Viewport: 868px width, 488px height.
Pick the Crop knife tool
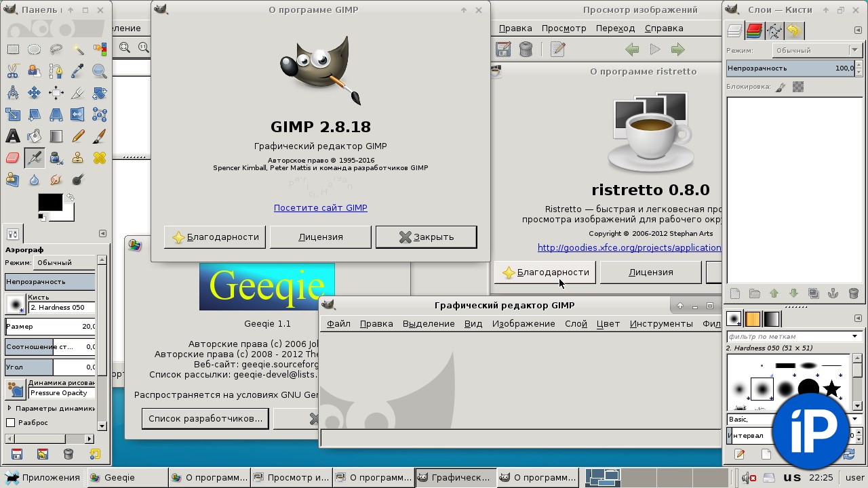77,93
